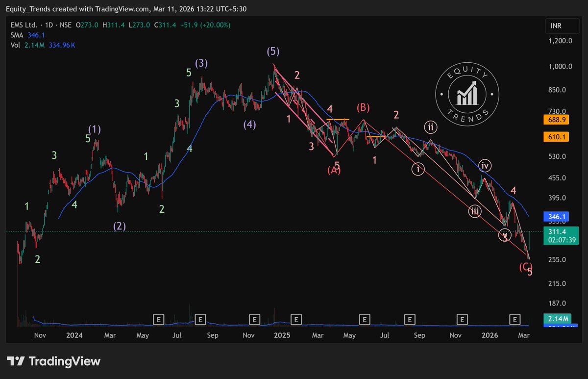Select the purple (4) wave label
Viewport: 588px width, 379px height.
(250, 125)
